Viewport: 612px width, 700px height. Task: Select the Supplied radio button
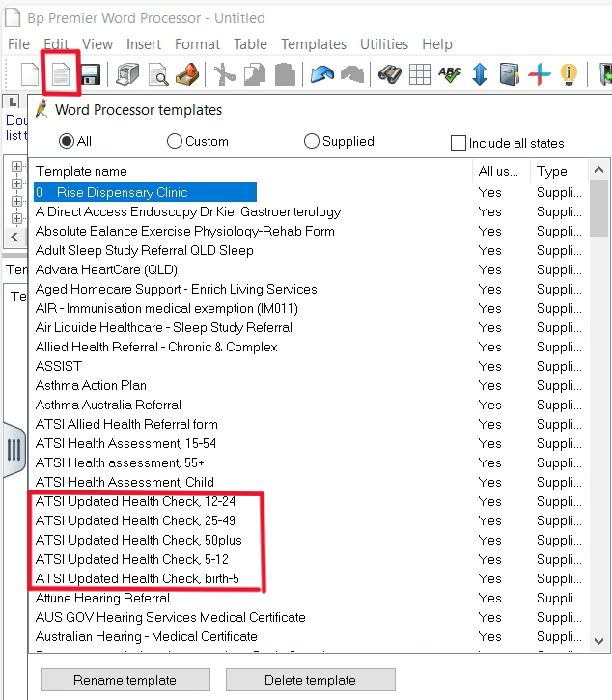click(x=312, y=142)
